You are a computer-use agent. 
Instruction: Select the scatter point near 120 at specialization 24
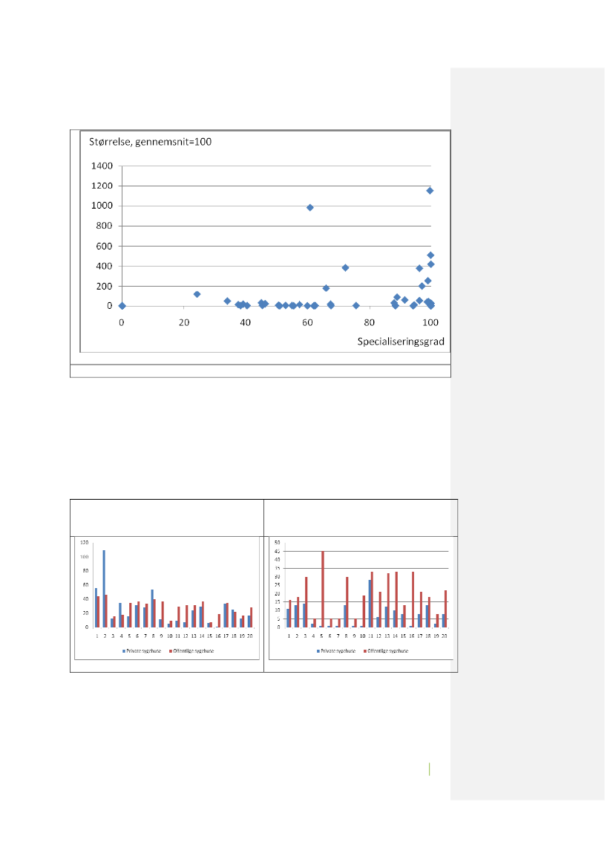197,295
